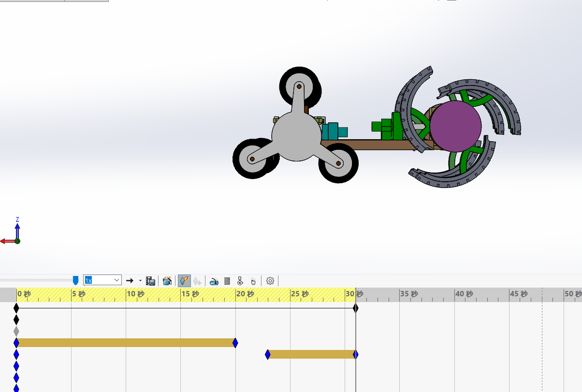This screenshot has height=392, width=582.
Task: Click the Normal playback mode arrow icon
Action: tap(130, 280)
